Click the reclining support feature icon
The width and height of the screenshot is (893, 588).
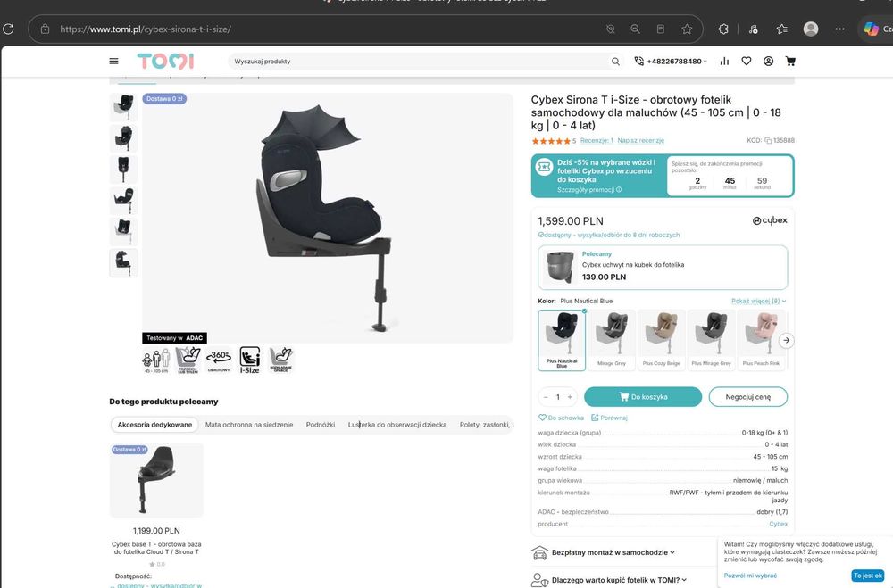(x=280, y=360)
